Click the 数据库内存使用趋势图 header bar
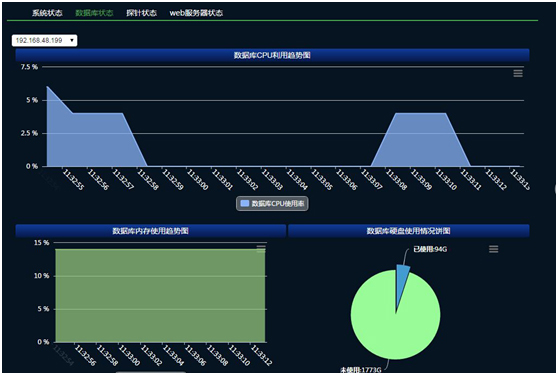Screen dimensions: 558x375 [151, 231]
